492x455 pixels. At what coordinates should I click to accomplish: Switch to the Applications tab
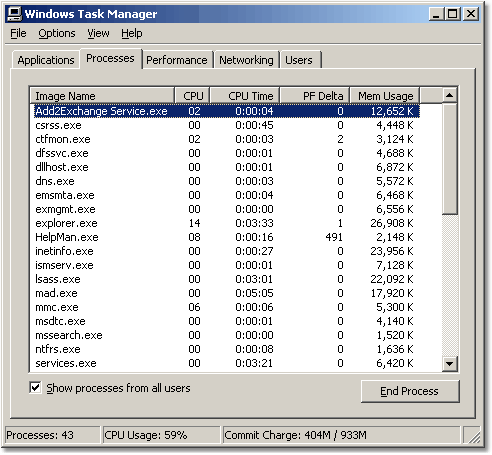click(46, 60)
